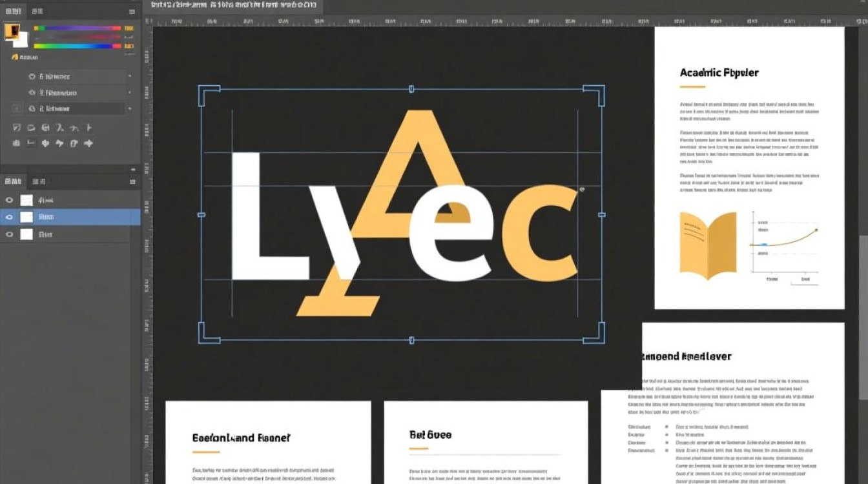
Task: Open the dropdown arrow on the first property row
Action: 129,76
